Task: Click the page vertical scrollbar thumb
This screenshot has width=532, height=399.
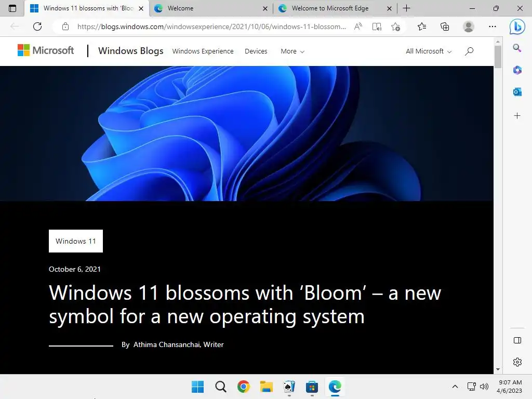Action: point(498,57)
